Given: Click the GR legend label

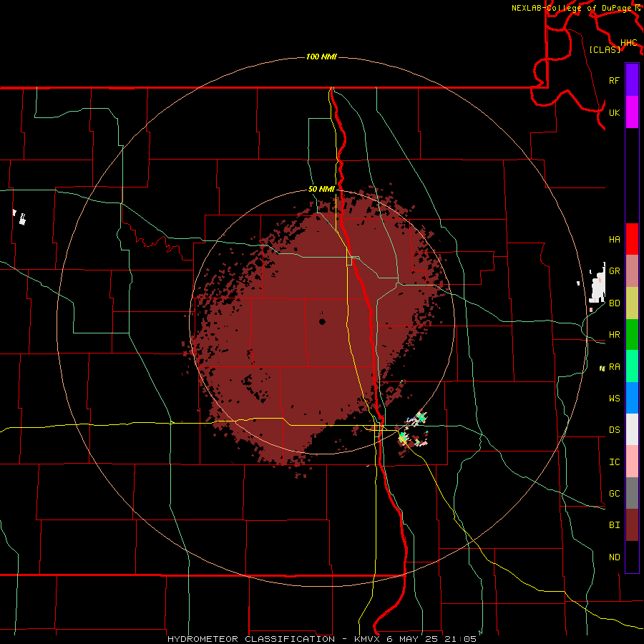Looking at the screenshot, I should [614, 271].
